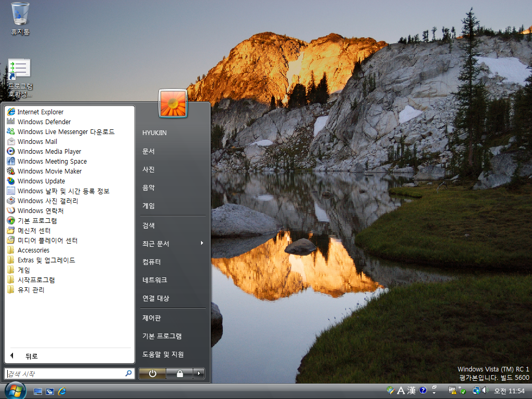
Task: Open Windows Live Messenger 다운로드
Action: (70, 131)
